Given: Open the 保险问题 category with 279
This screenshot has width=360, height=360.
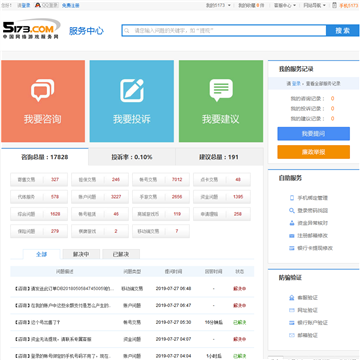Looking at the screenshot, I should coord(39,231).
